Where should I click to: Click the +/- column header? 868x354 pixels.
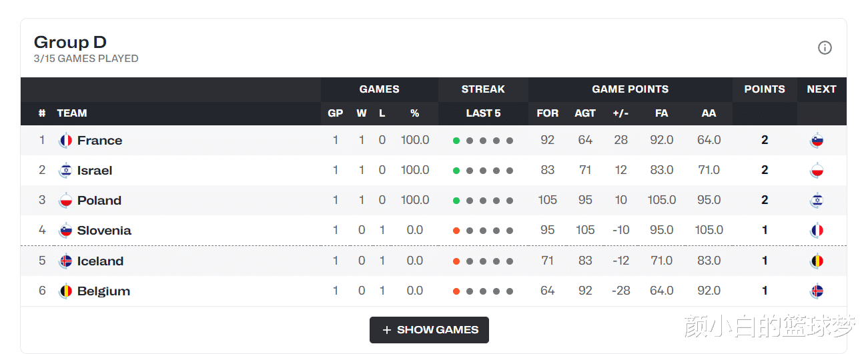click(620, 113)
